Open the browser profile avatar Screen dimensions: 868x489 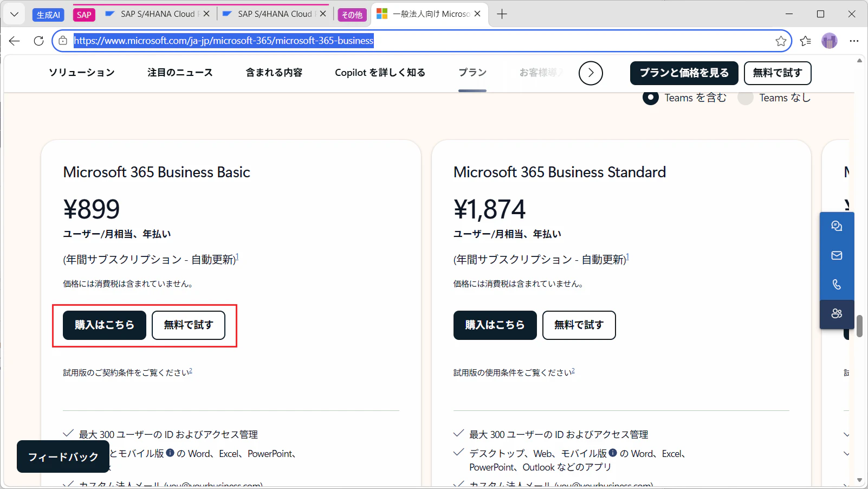tap(830, 41)
